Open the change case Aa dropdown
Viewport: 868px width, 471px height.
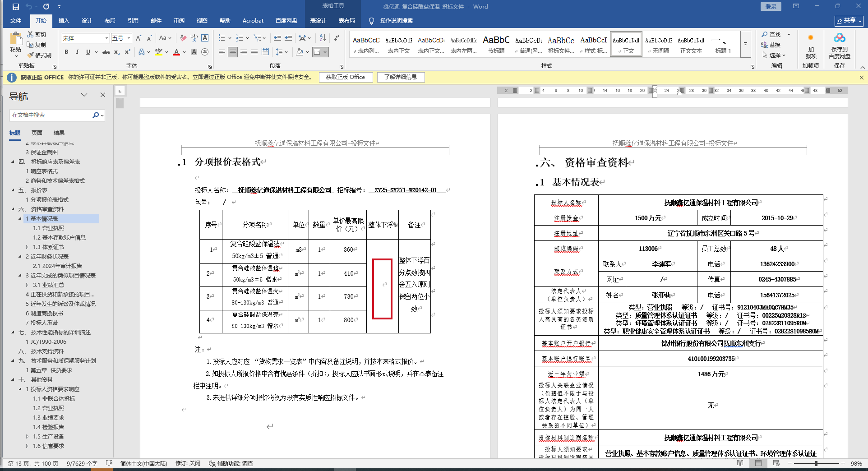click(x=165, y=38)
